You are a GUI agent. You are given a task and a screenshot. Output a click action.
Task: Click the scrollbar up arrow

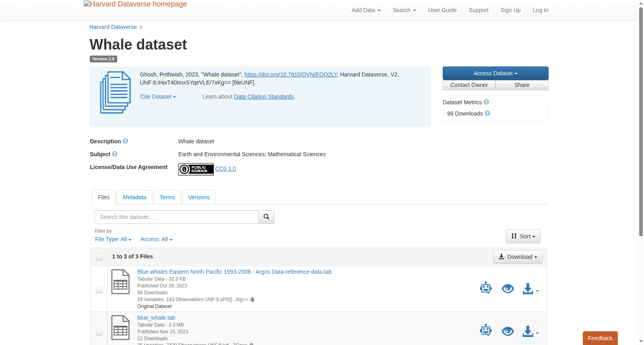click(x=641, y=3)
